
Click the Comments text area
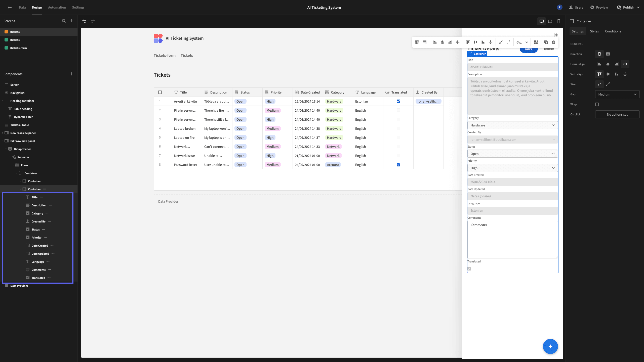[512, 240]
